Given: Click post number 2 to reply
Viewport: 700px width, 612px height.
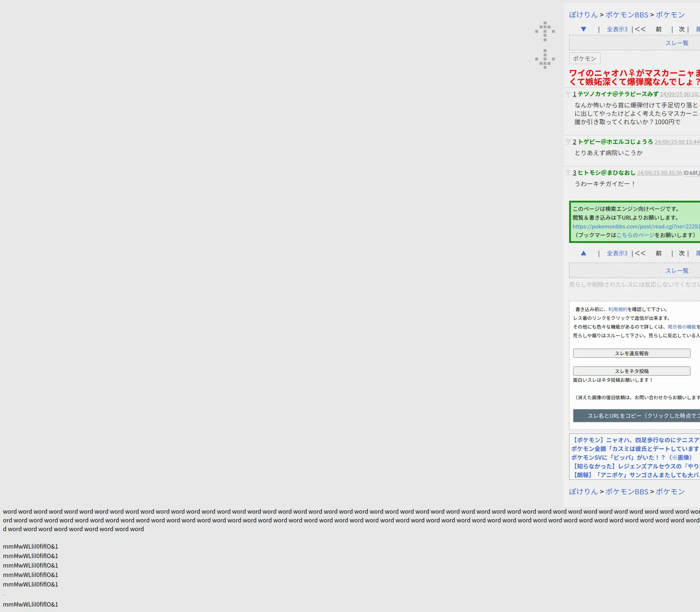Looking at the screenshot, I should 574,142.
